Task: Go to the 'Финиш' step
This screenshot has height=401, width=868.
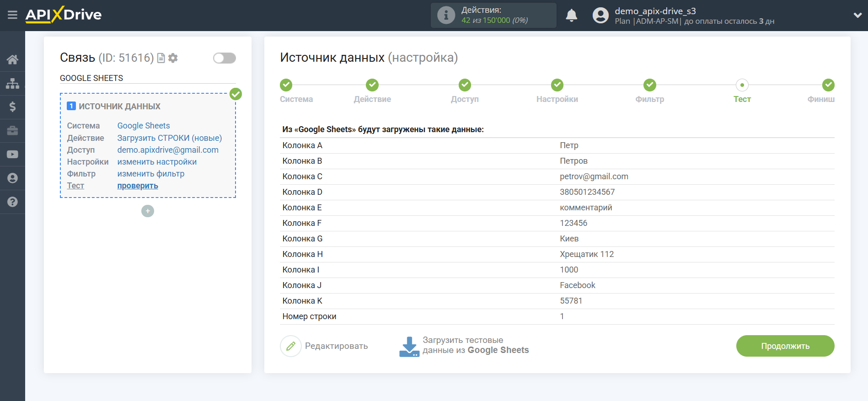Action: pyautogui.click(x=821, y=99)
